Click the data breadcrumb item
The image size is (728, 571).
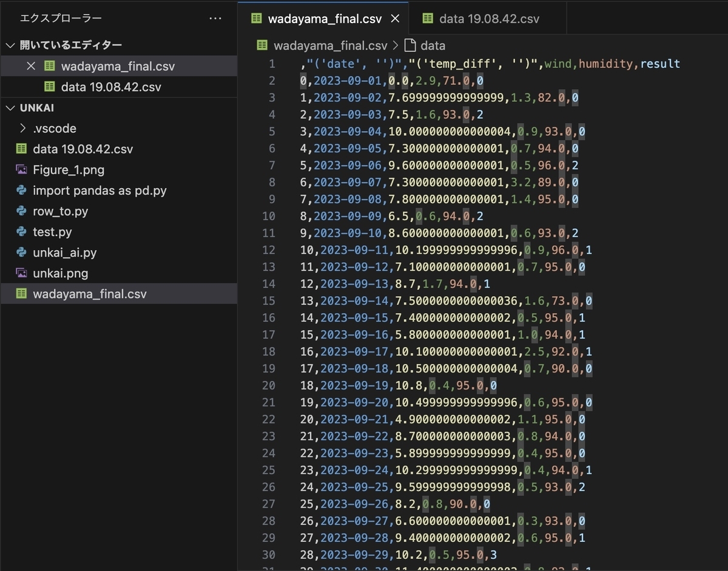coord(433,46)
